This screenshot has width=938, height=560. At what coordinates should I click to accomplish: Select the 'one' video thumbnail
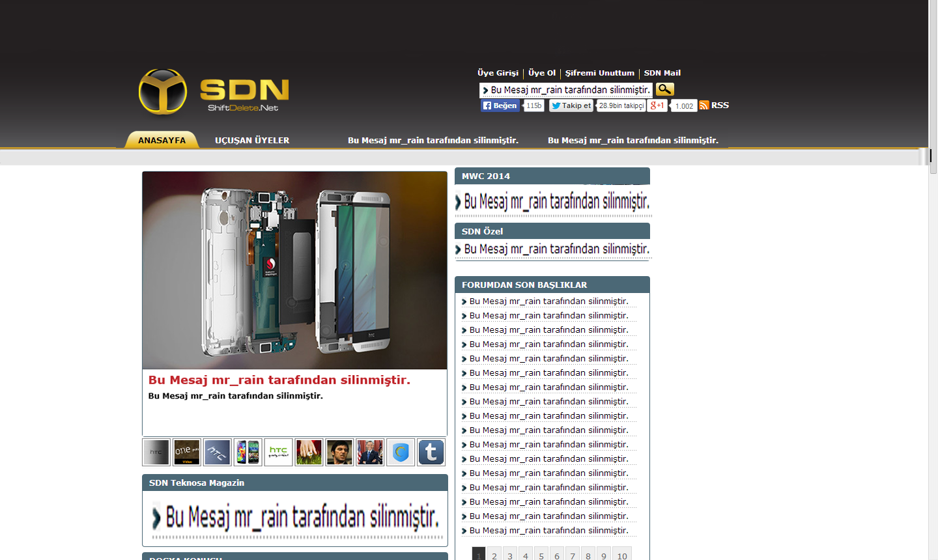187,452
